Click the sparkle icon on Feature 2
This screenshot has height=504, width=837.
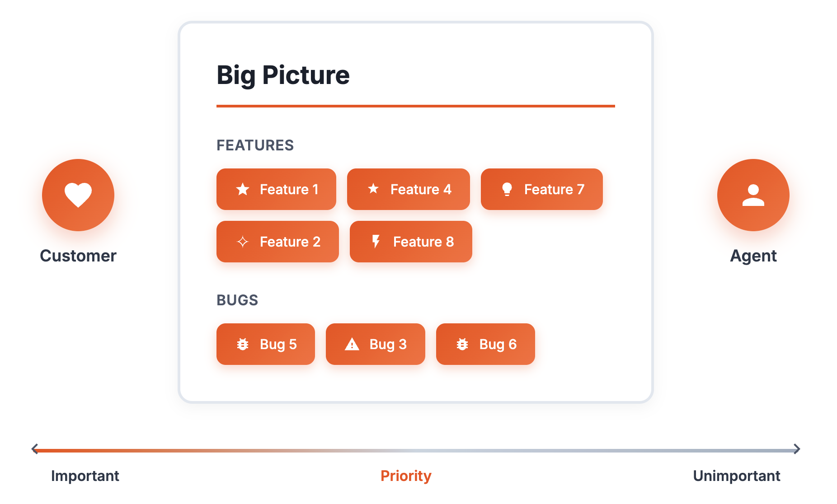click(243, 242)
